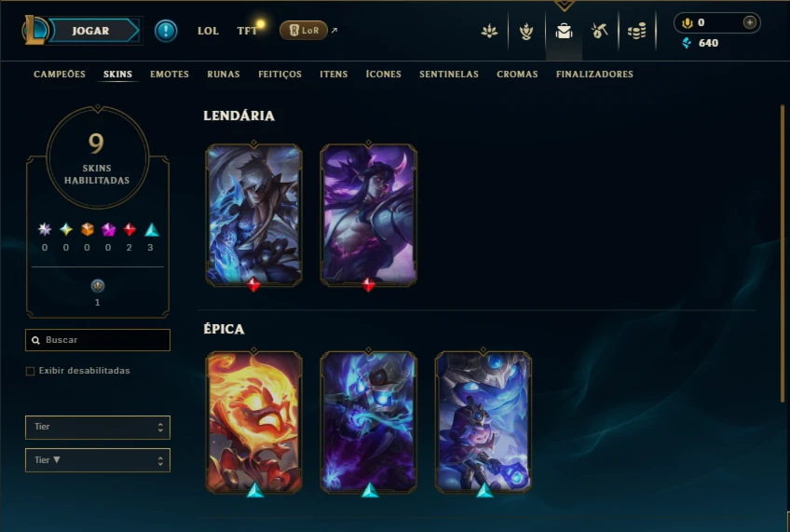Viewport: 790px width, 532px height.
Task: Click the Buscar search field
Action: [98, 340]
